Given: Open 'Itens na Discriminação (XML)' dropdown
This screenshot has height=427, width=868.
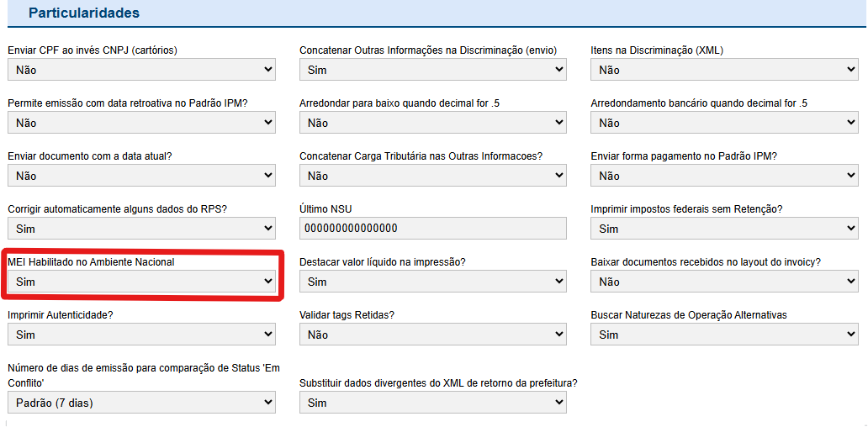Looking at the screenshot, I should point(724,71).
